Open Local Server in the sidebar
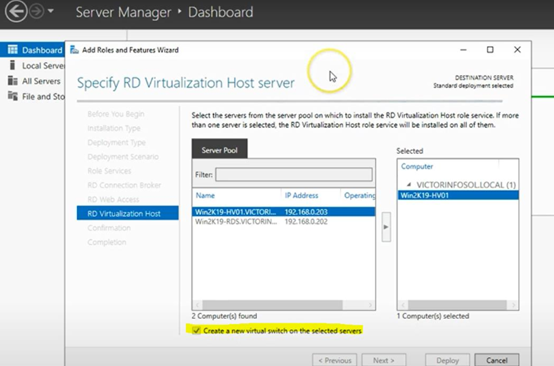This screenshot has width=554, height=366. [x=33, y=65]
